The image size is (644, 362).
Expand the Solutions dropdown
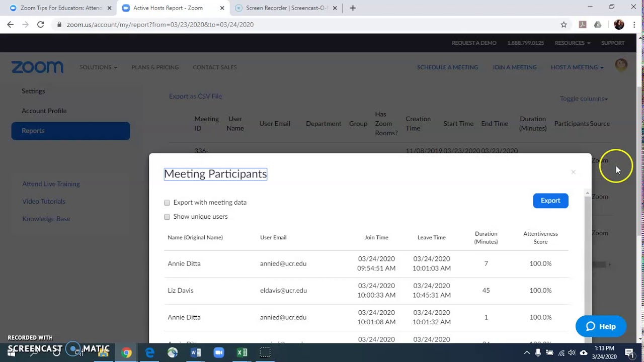point(98,67)
